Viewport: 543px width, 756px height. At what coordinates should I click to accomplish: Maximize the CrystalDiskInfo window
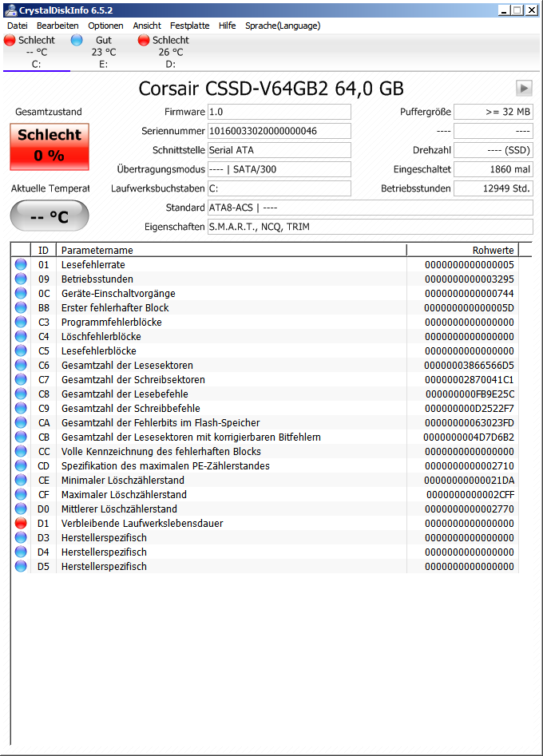(x=517, y=10)
